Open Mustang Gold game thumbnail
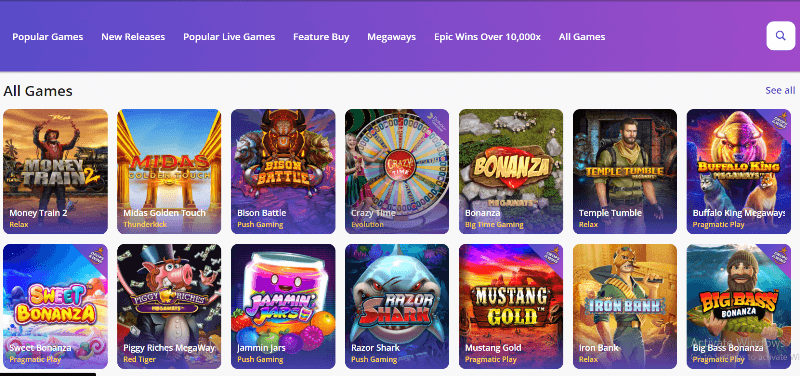The image size is (800, 376). pos(511,306)
